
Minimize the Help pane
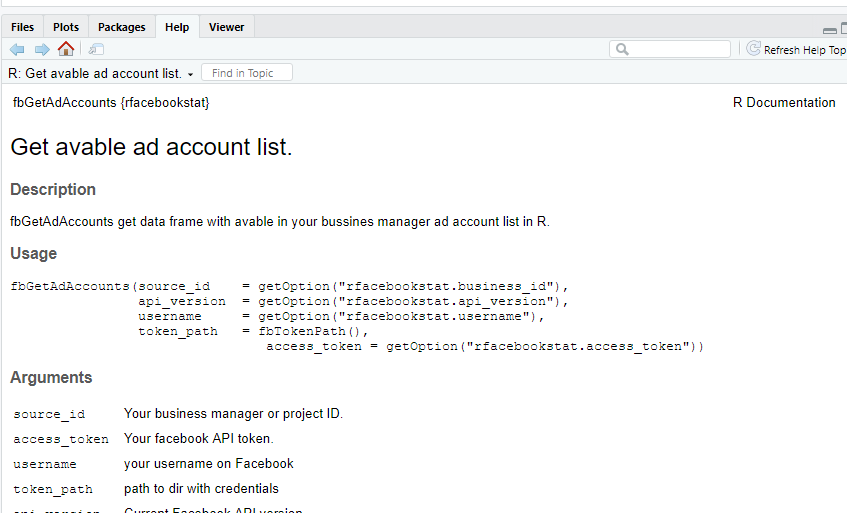coord(830,31)
